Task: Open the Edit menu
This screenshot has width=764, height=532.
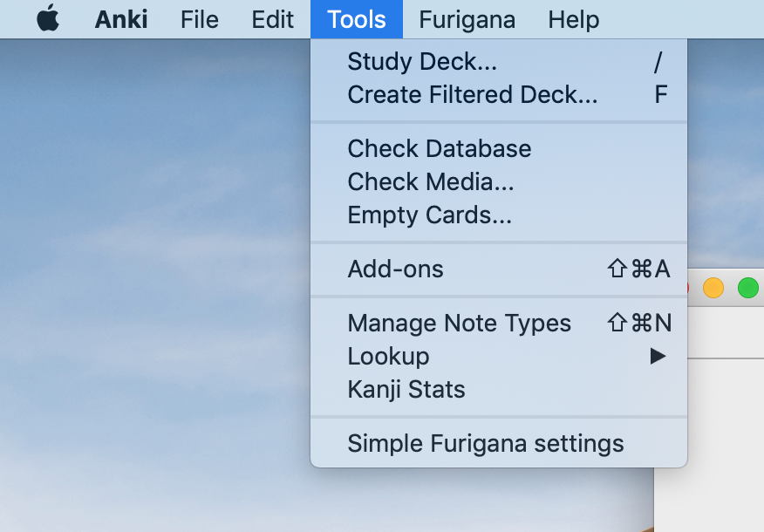Action: (272, 19)
